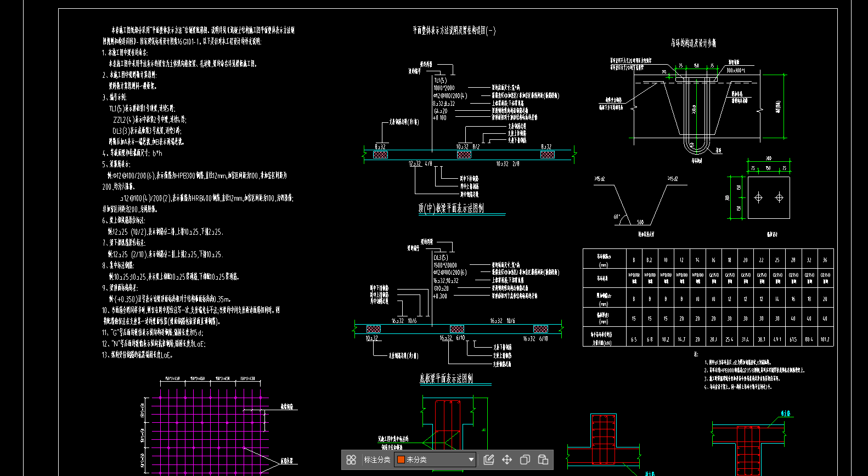
Task: Click the paste clipboard icon
Action: (543, 460)
